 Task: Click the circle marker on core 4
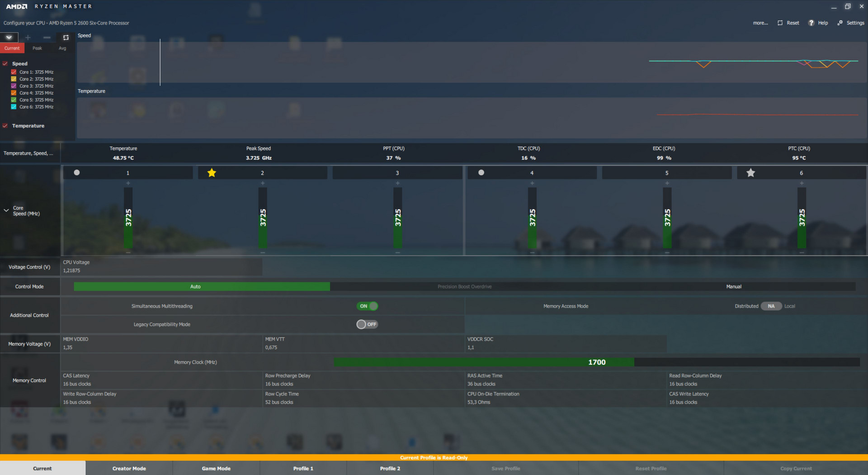[481, 172]
